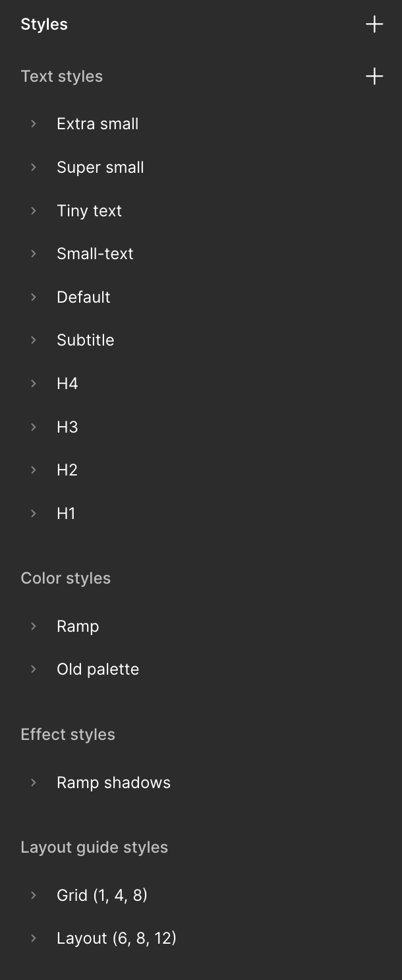This screenshot has width=402, height=980.
Task: Open the H4 chevron disclosure
Action: coord(34,384)
